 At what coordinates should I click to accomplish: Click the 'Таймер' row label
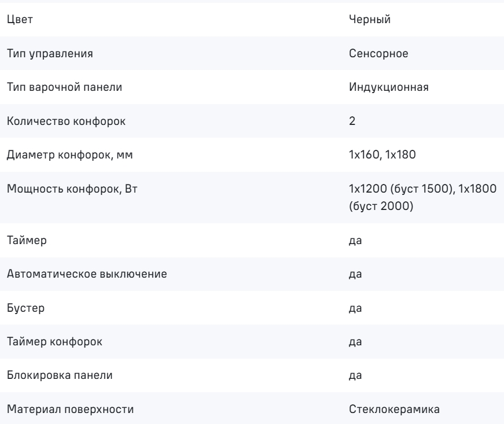click(27, 241)
